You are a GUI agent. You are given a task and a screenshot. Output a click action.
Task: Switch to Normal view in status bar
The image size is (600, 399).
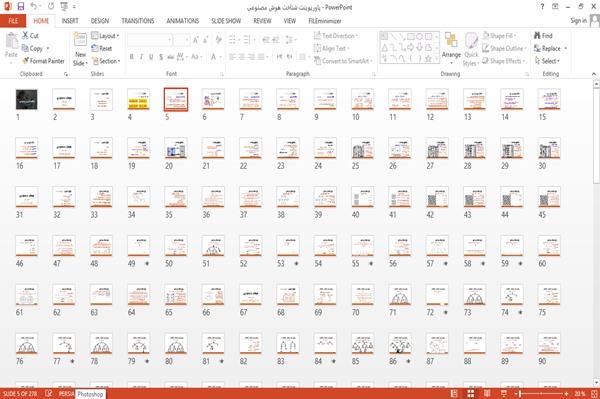[x=454, y=394]
